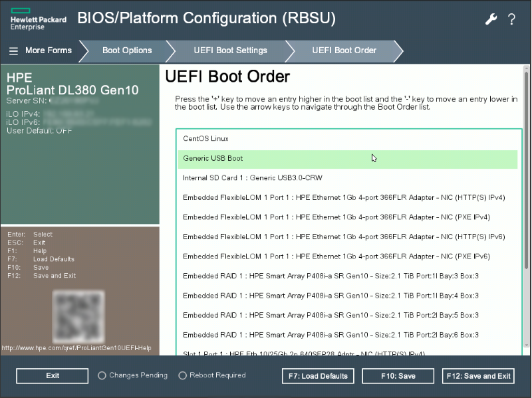Image resolution: width=532 pixels, height=398 pixels.
Task: Select CentOS Linux boot entry
Action: 205,139
